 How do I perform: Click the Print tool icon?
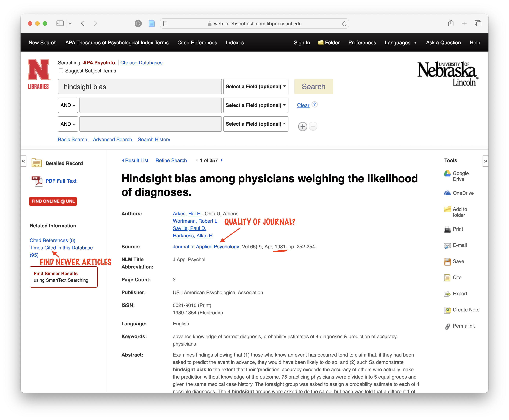(x=447, y=229)
